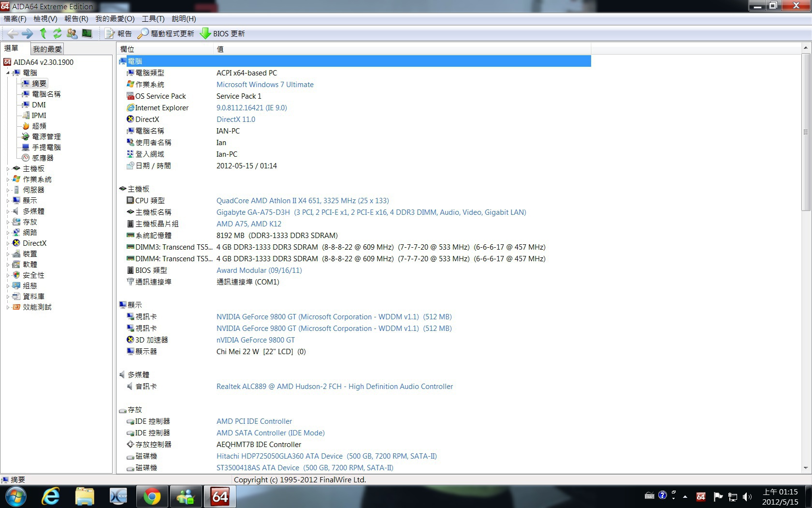Screen dimensions: 812x508
Task: Open the 報告(R) menu
Action: pos(76,19)
